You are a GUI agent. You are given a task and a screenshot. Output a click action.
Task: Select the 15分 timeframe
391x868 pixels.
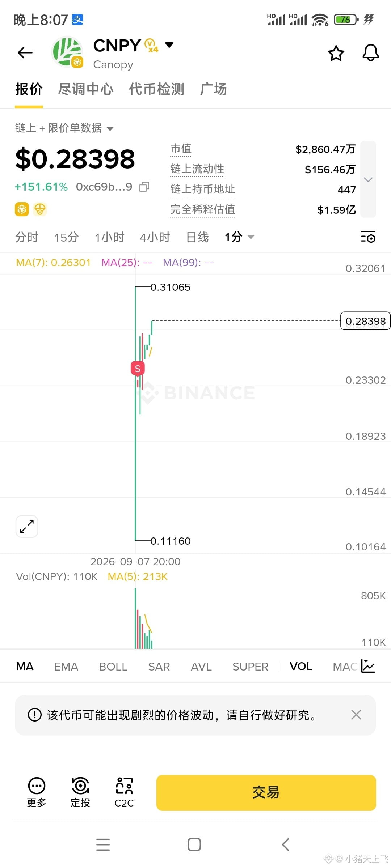(66, 237)
